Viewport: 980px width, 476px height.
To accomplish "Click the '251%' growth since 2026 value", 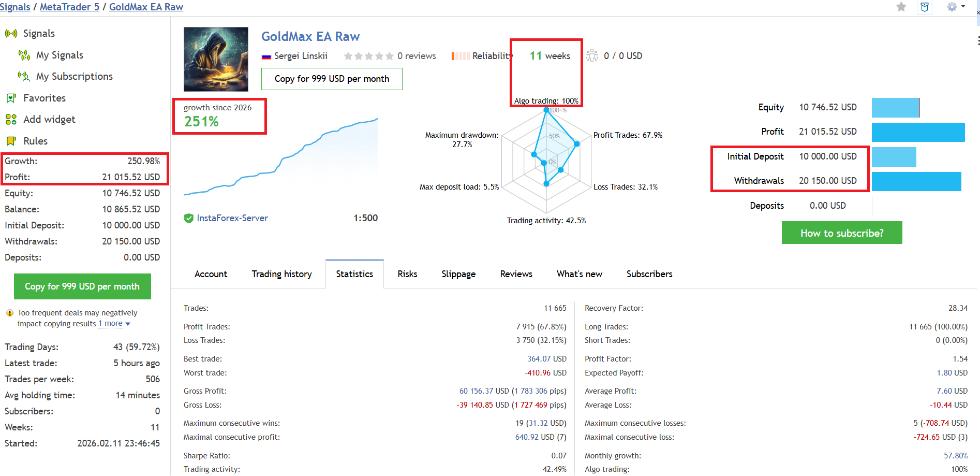I will pos(201,122).
